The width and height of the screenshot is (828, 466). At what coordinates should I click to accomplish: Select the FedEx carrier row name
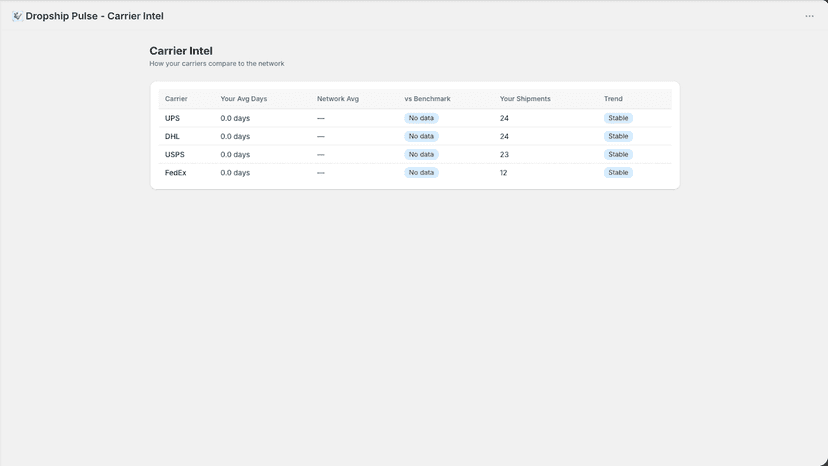[x=175, y=173]
